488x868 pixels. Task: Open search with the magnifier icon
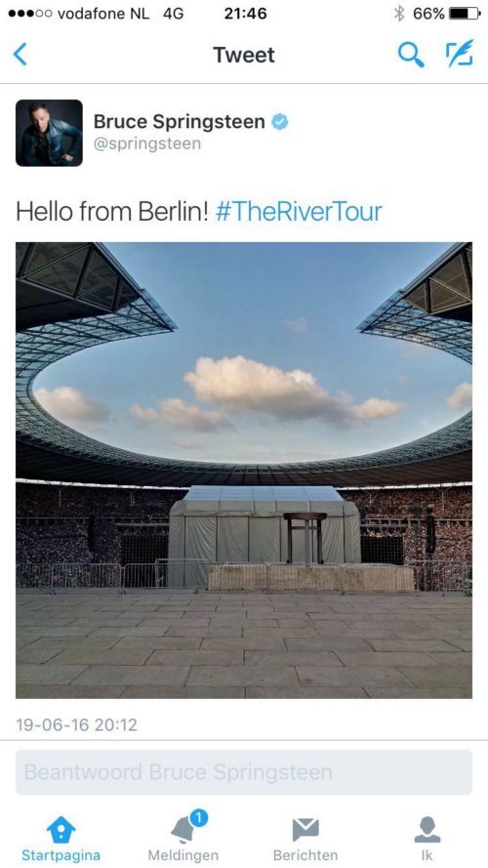411,55
